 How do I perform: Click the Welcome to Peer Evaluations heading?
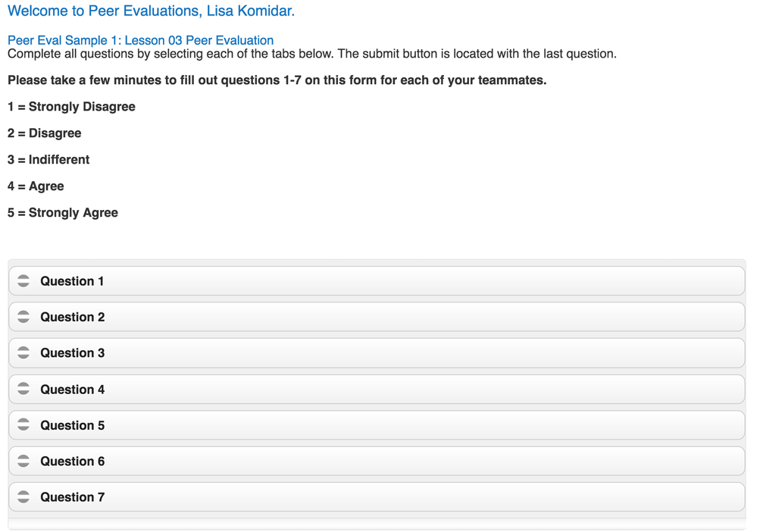tap(151, 11)
